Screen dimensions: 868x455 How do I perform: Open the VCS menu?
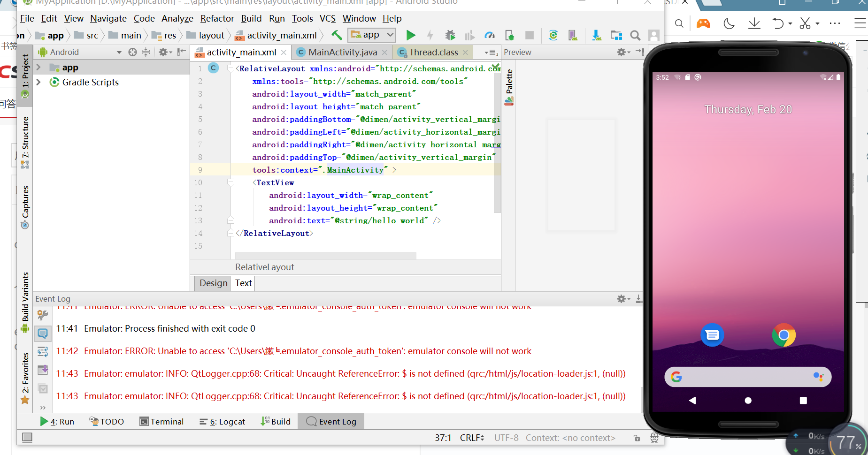328,18
